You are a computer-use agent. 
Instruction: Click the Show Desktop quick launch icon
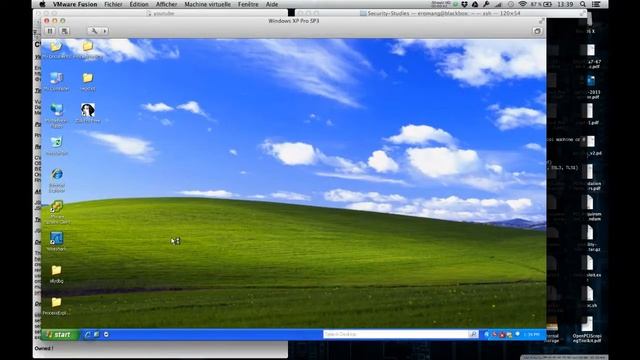96,334
